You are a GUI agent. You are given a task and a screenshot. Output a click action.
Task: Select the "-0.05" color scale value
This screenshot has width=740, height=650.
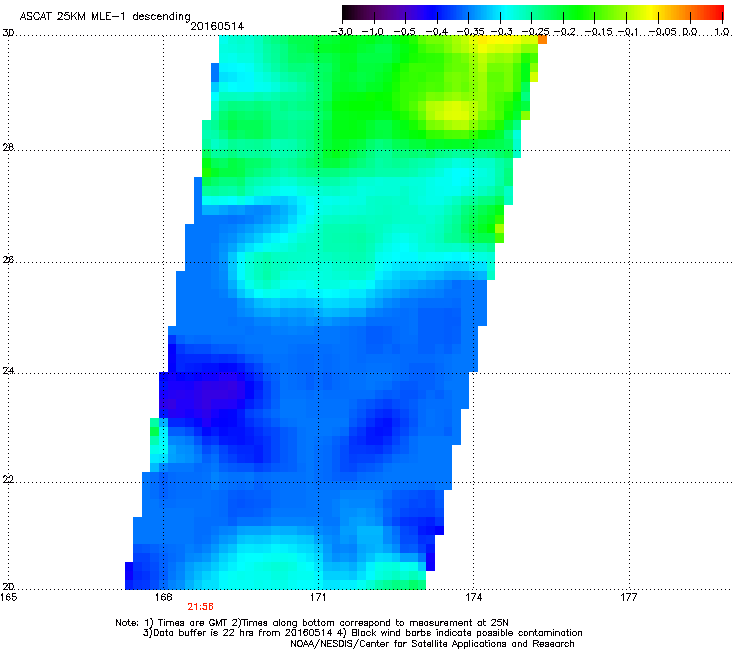[663, 32]
